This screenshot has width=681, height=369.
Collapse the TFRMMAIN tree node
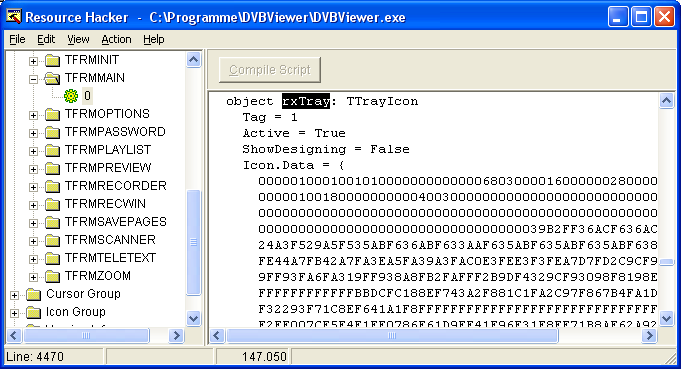coord(33,79)
